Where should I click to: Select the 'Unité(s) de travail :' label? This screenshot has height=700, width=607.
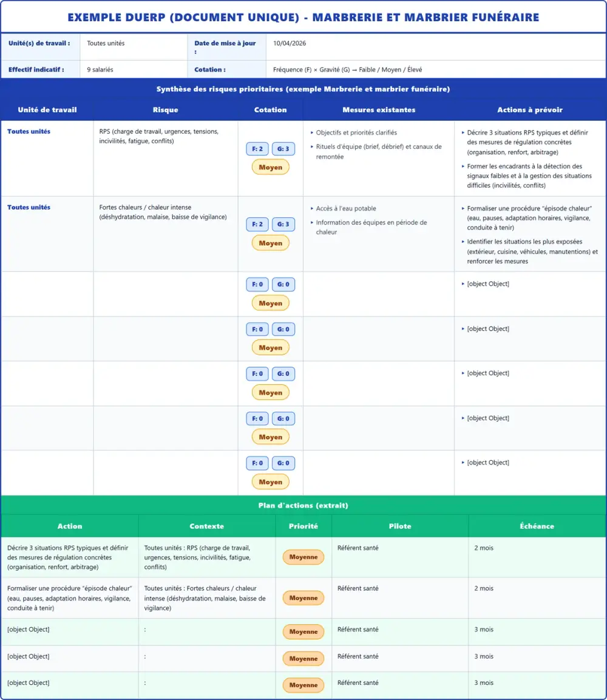(x=39, y=43)
